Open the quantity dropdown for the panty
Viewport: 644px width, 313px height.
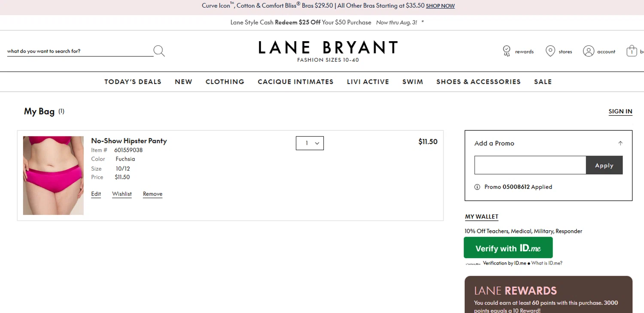point(310,143)
